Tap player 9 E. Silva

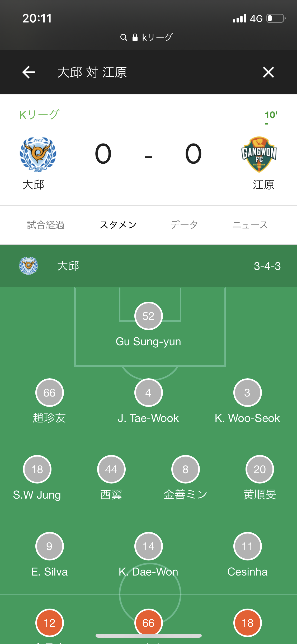(x=49, y=546)
